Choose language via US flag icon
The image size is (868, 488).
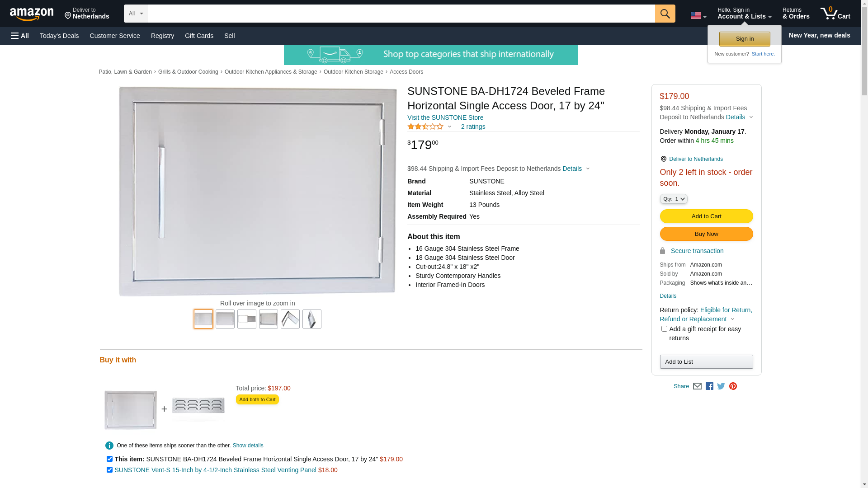coord(698,16)
